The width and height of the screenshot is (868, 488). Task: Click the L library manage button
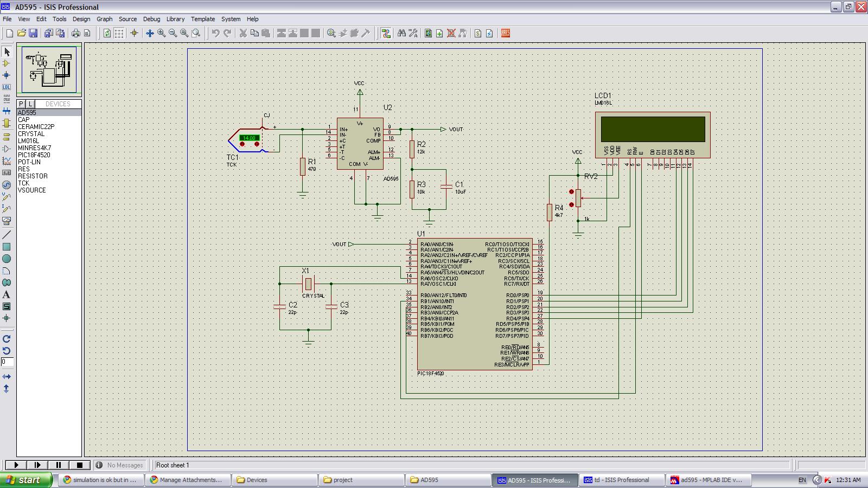[30, 104]
